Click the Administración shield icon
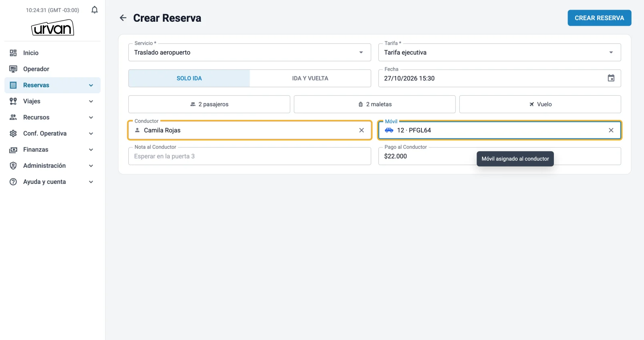 pyautogui.click(x=13, y=165)
